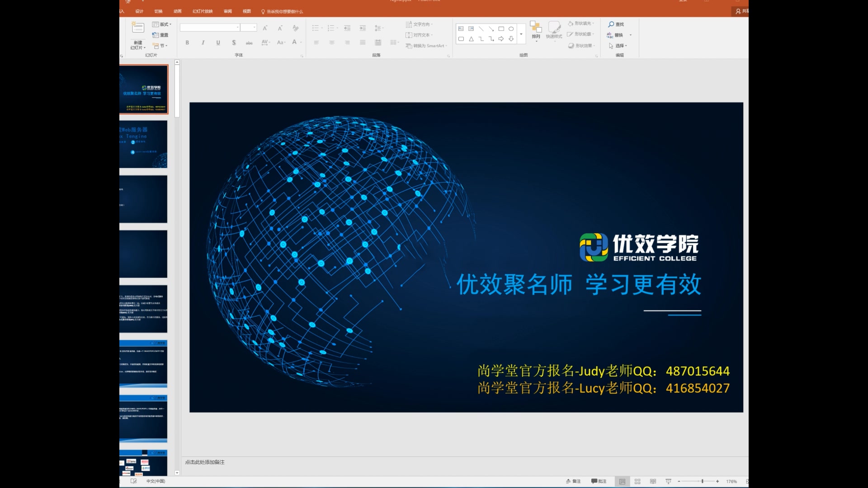This screenshot has height=488, width=868.
Task: Open the View (视图) tab
Action: (246, 11)
